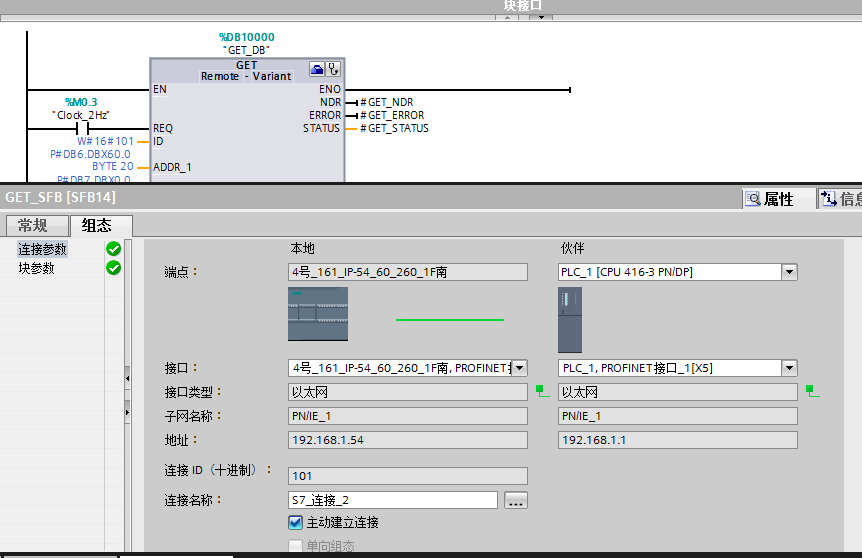Click the browse button beside connection name
This screenshot has height=558, width=862.
coord(516,500)
